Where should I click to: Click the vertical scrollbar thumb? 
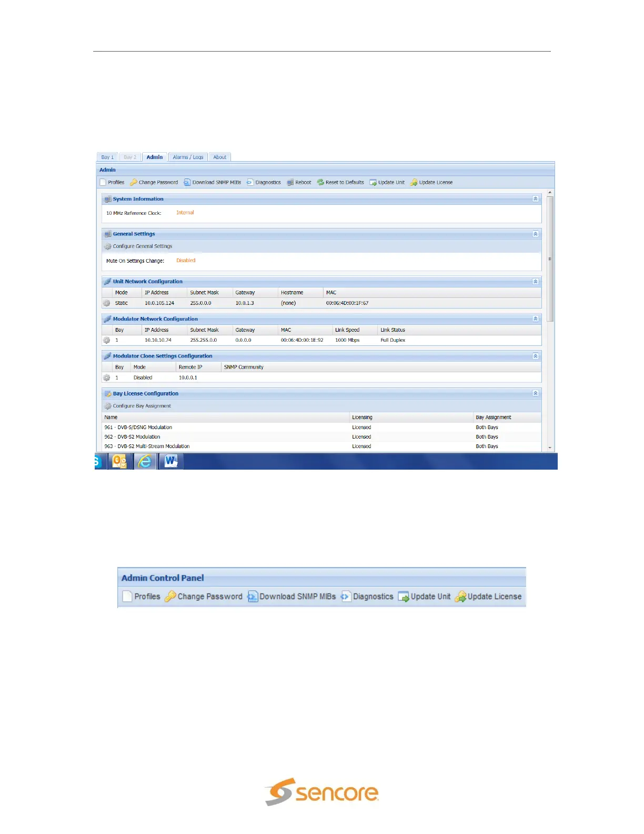[550, 259]
